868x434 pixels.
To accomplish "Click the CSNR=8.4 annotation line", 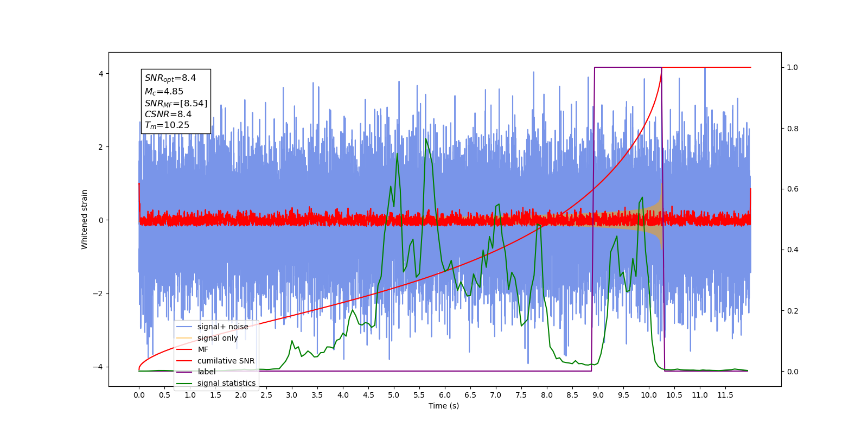I will (168, 114).
